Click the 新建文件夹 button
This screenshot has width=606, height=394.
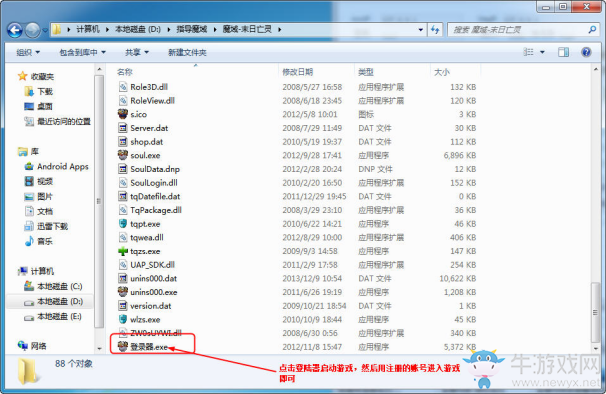pyautogui.click(x=187, y=52)
